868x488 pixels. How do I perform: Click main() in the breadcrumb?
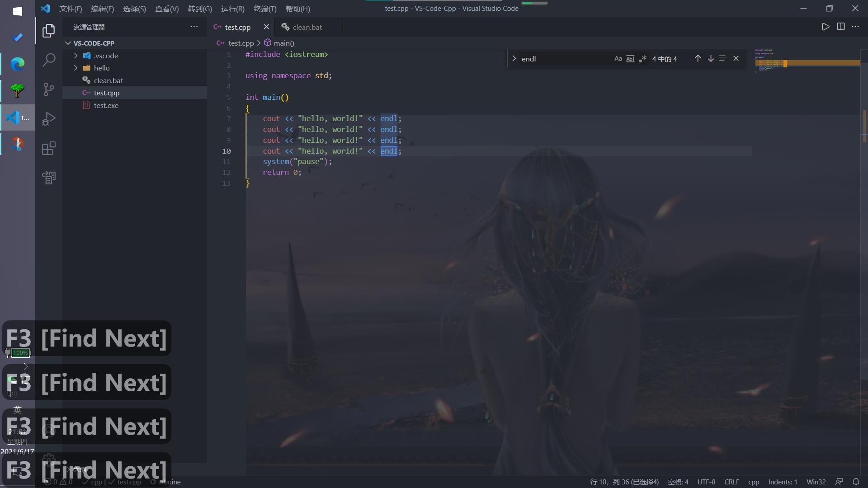click(x=283, y=43)
